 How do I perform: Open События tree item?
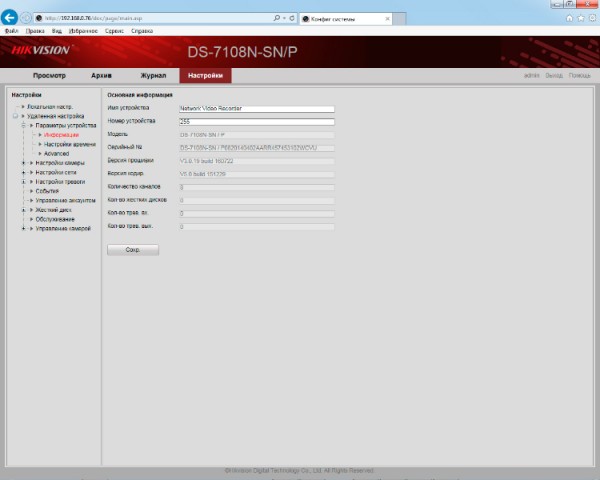click(x=47, y=191)
